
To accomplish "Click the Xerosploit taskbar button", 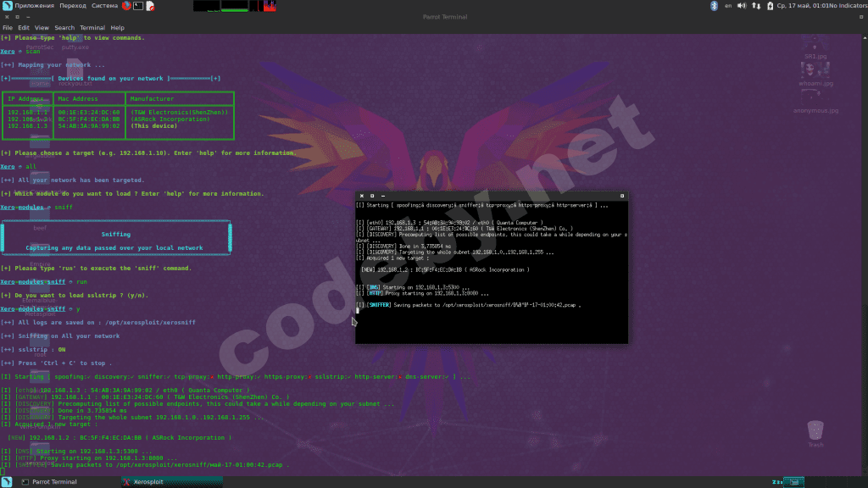I will (171, 482).
